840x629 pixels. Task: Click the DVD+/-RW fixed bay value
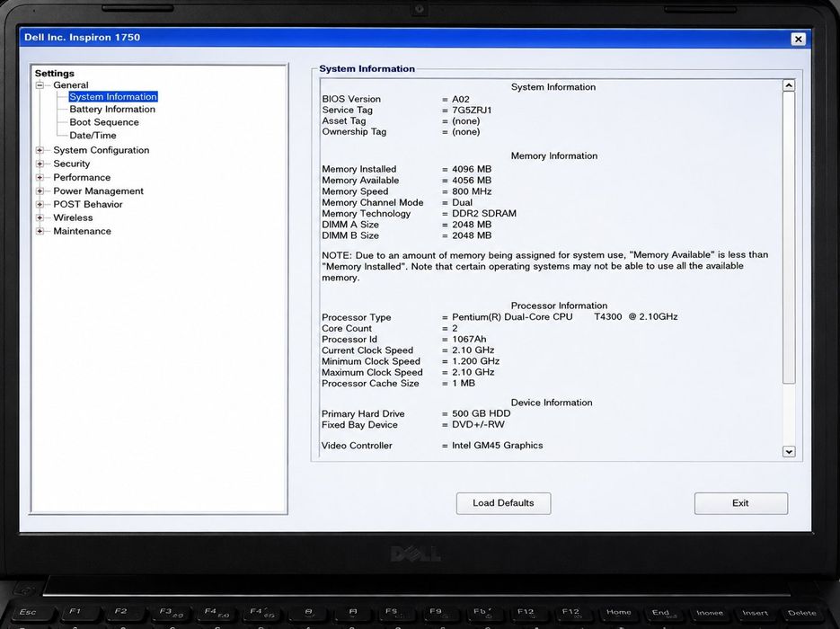point(478,424)
